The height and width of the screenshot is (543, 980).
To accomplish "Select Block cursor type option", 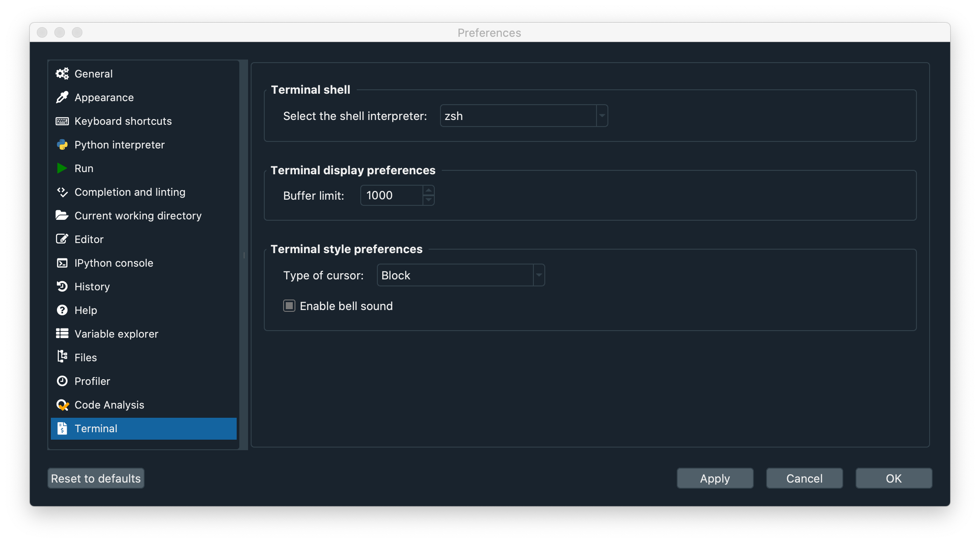I will [460, 275].
